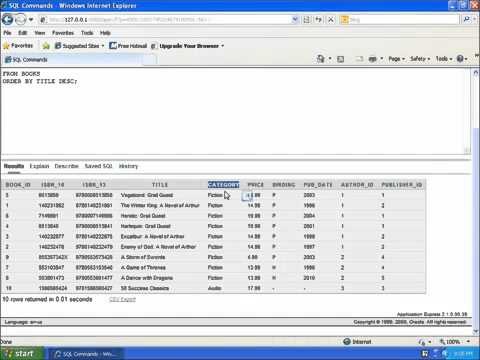Click the highlighted CATEGORY column header
This screenshot has width=480, height=360.
(x=223, y=185)
